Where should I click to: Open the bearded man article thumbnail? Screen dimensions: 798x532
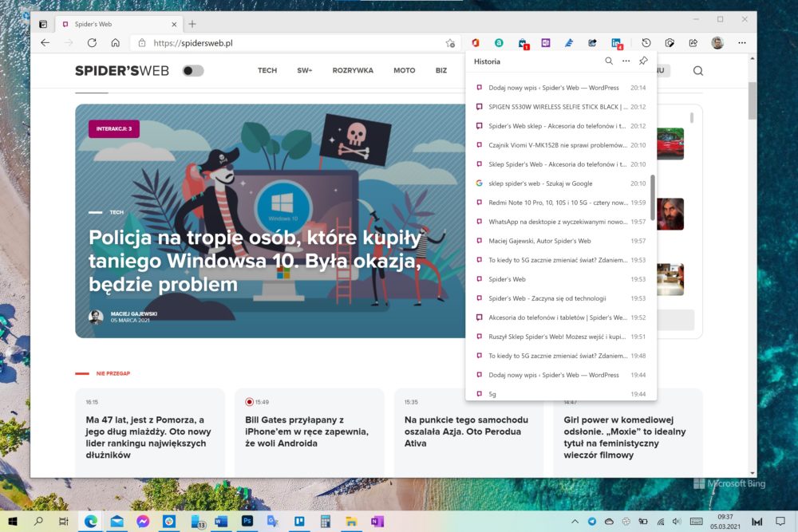pyautogui.click(x=670, y=214)
